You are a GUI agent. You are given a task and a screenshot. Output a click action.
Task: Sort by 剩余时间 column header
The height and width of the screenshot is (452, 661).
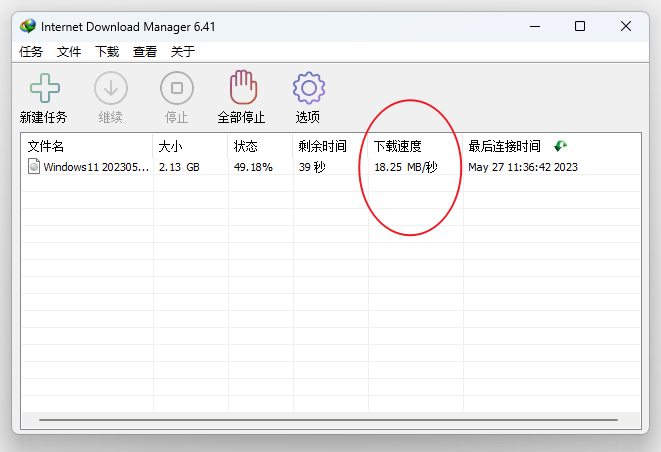pos(330,146)
